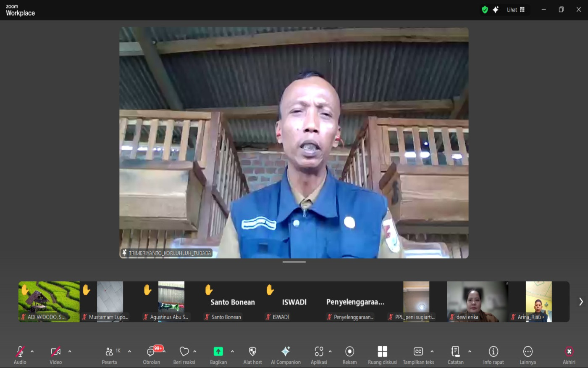This screenshot has height=368, width=588.
Task: Open Info rapat meeting information
Action: tap(493, 355)
